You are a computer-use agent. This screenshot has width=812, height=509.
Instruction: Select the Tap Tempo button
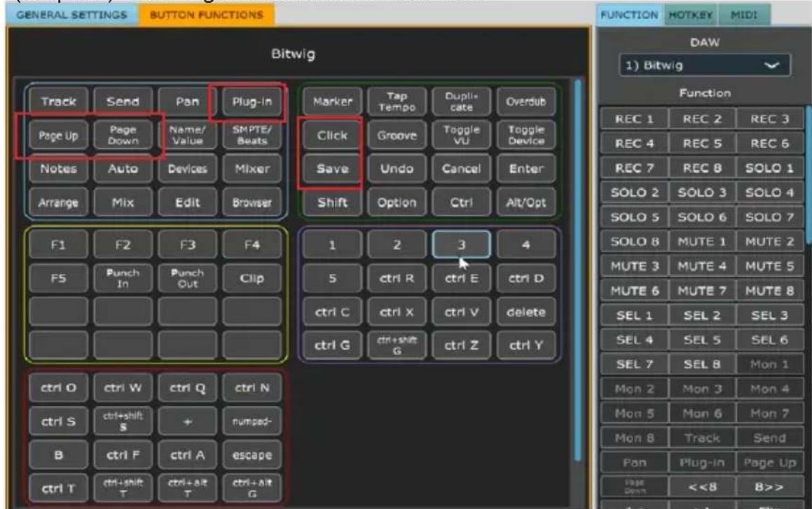click(397, 102)
